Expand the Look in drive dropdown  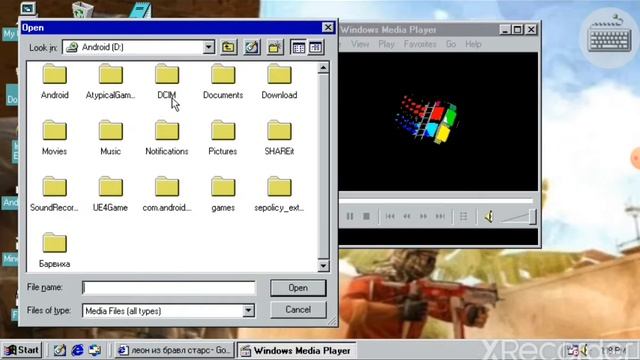[209, 47]
